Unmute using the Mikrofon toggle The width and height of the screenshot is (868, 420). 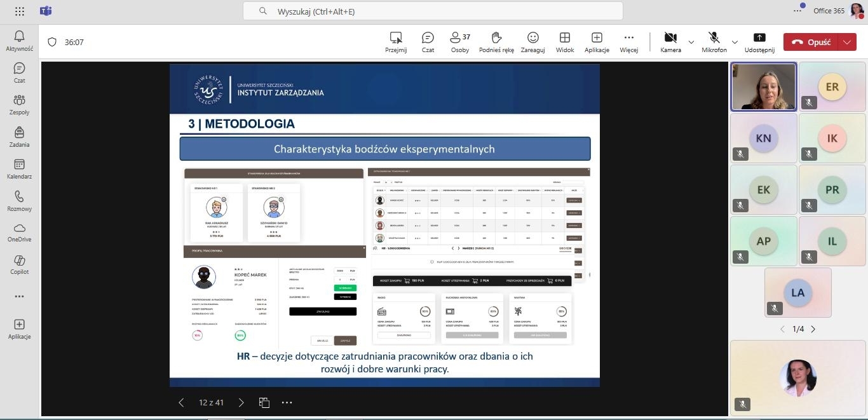[x=714, y=42]
